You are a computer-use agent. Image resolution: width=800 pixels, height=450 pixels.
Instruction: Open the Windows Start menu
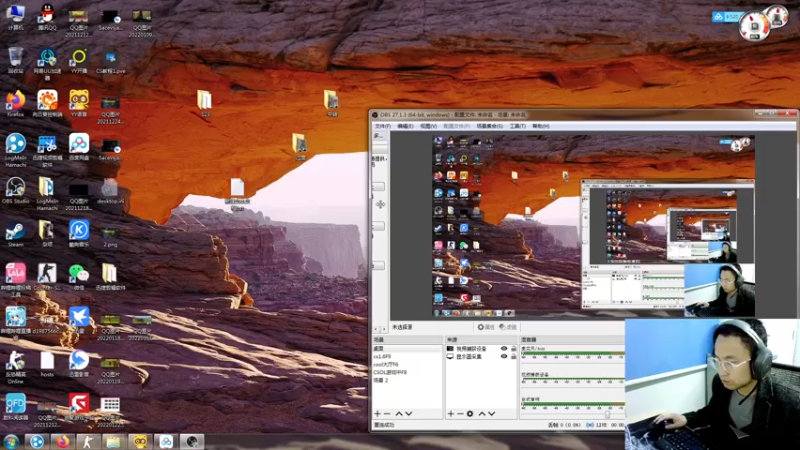coord(11,441)
